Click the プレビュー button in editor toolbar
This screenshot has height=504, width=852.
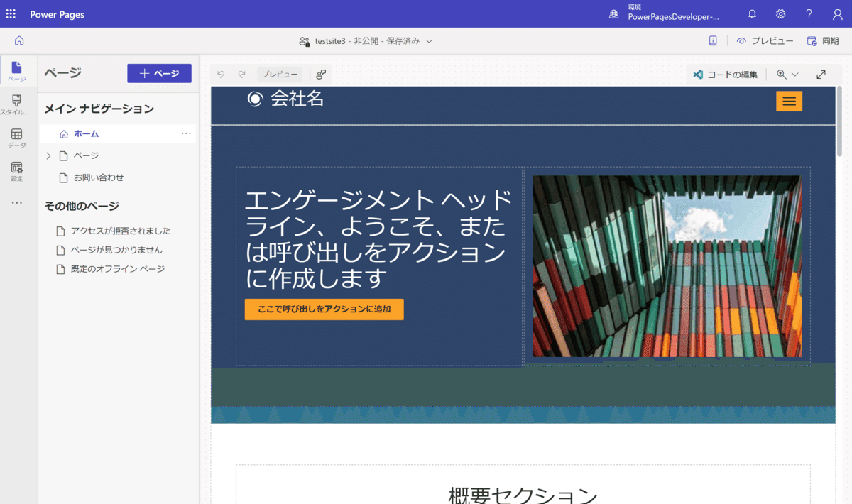[x=280, y=74]
